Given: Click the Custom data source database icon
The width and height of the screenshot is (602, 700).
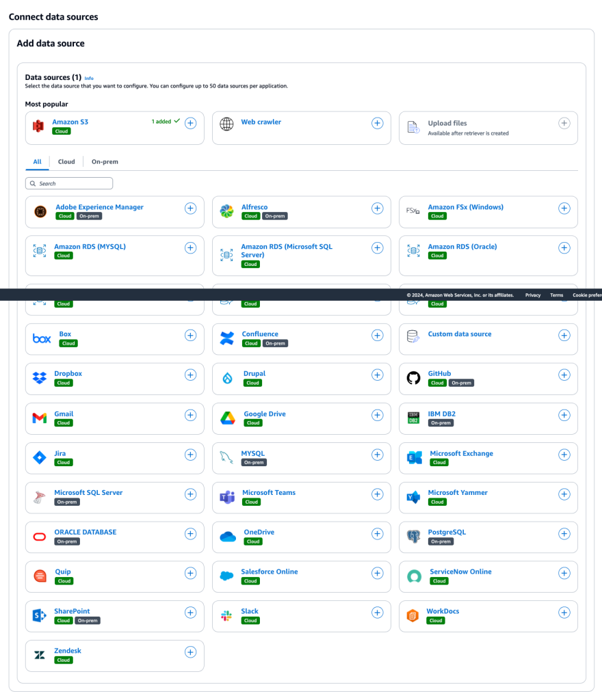Looking at the screenshot, I should coord(413,336).
